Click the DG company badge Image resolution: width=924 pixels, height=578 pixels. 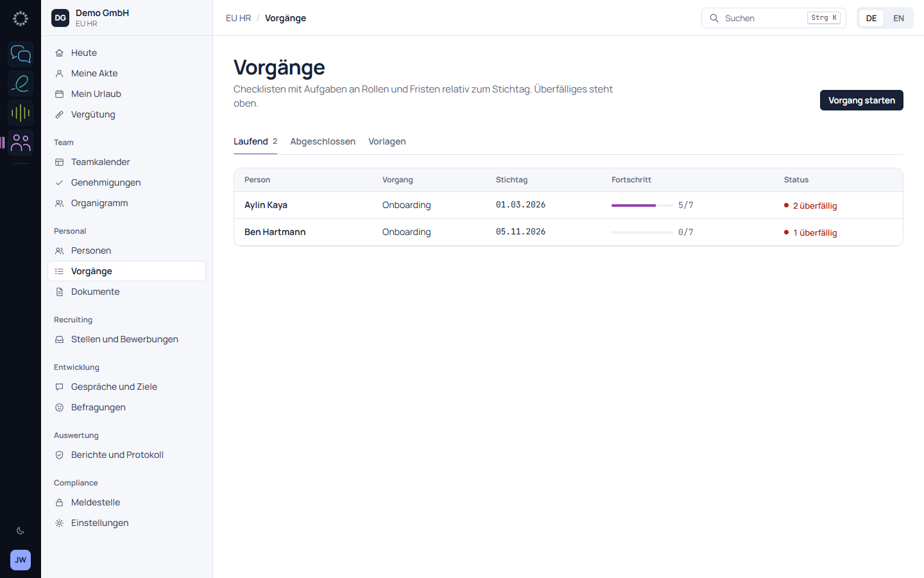point(60,18)
